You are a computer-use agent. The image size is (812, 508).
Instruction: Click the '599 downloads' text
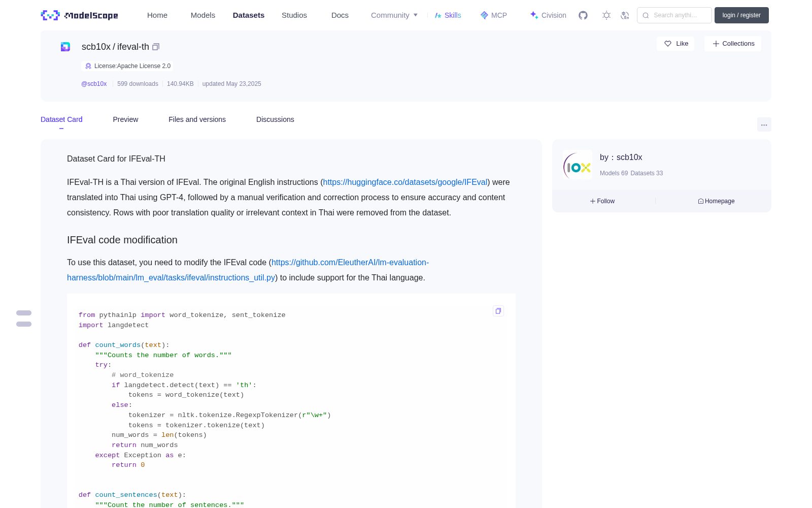tap(138, 84)
